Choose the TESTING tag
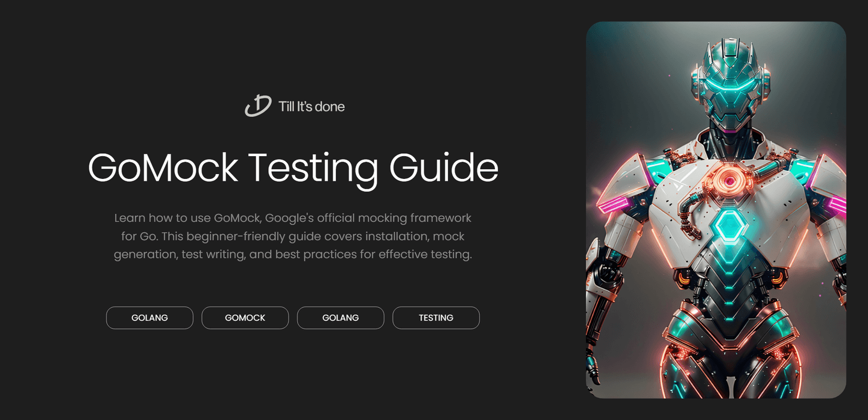The width and height of the screenshot is (868, 420). pyautogui.click(x=436, y=318)
